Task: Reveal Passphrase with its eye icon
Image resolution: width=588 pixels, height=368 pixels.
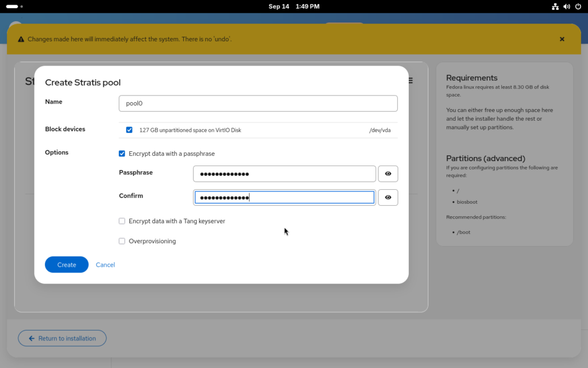Action: click(388, 174)
